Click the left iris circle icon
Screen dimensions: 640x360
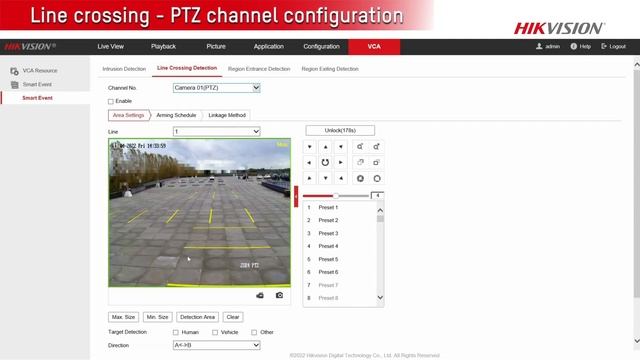360,178
